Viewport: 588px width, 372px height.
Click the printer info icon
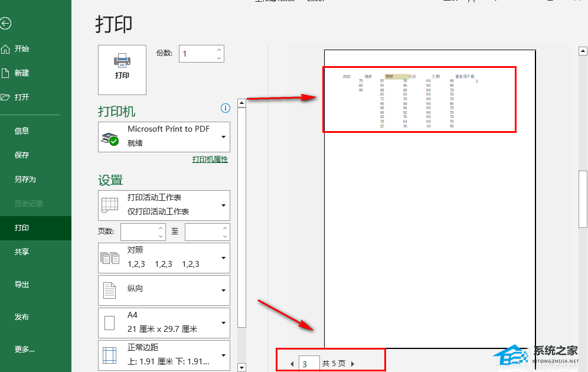coord(226,109)
